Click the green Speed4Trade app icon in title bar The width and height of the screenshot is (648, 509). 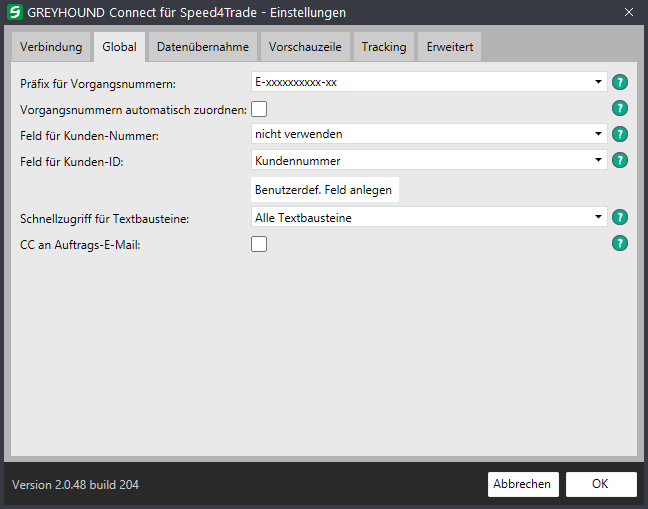click(x=15, y=12)
